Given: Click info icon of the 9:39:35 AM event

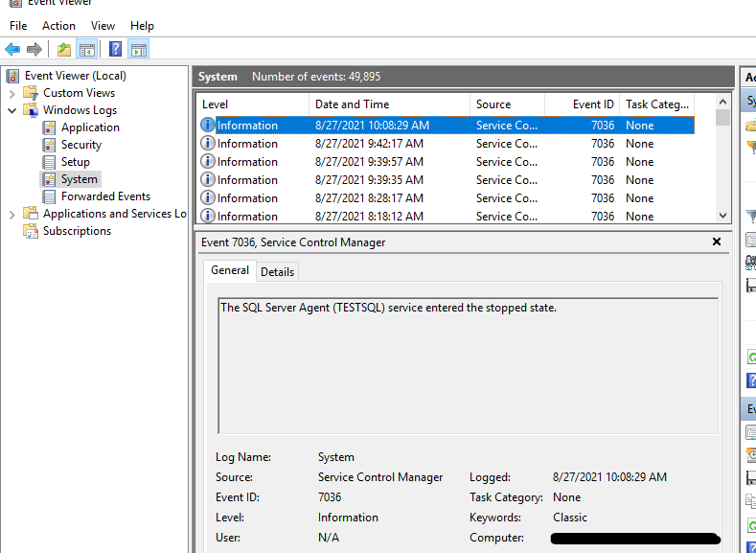Looking at the screenshot, I should (x=207, y=180).
